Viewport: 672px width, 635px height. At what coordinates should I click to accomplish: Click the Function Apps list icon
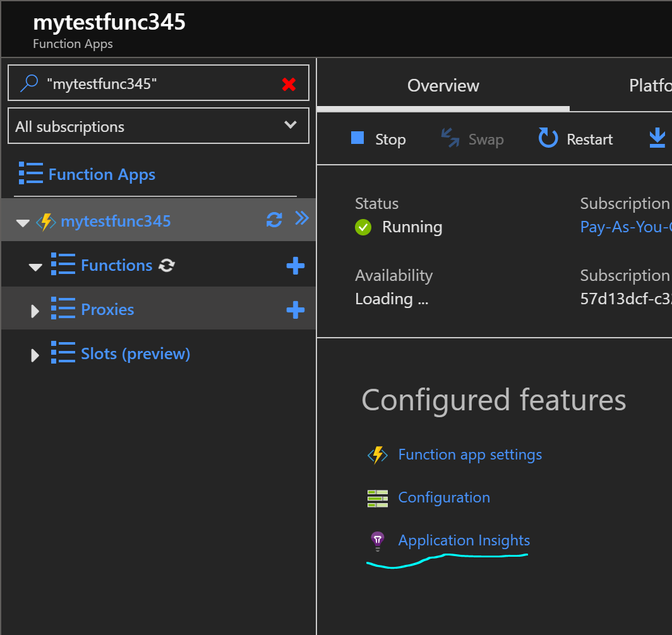[30, 174]
